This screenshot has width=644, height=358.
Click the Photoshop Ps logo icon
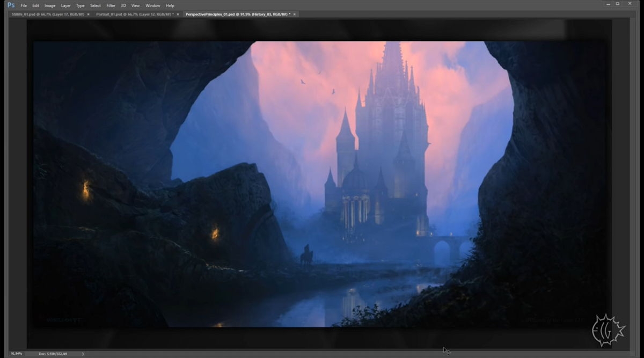point(11,5)
